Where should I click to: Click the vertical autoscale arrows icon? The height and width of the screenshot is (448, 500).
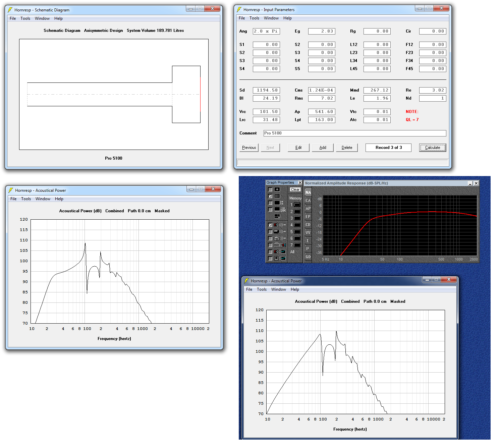pos(279,203)
